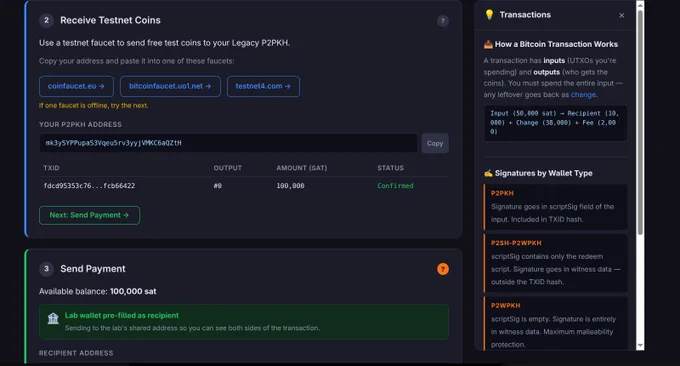The image size is (680, 366).
Task: Click Next: Send Payment button
Action: click(89, 215)
